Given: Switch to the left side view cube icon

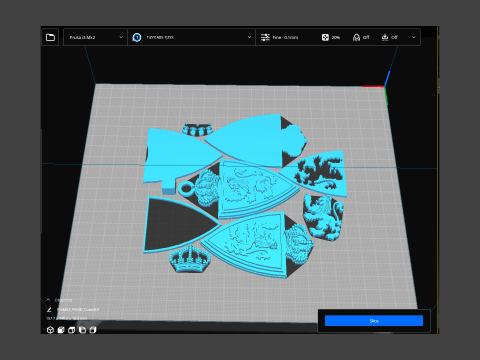Looking at the screenshot, I should [82, 330].
